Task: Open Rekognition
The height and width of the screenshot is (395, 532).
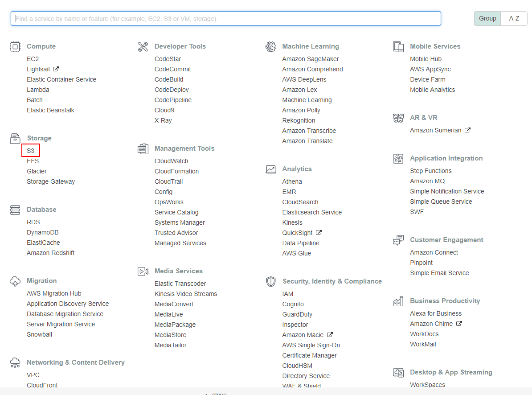Action: [299, 120]
